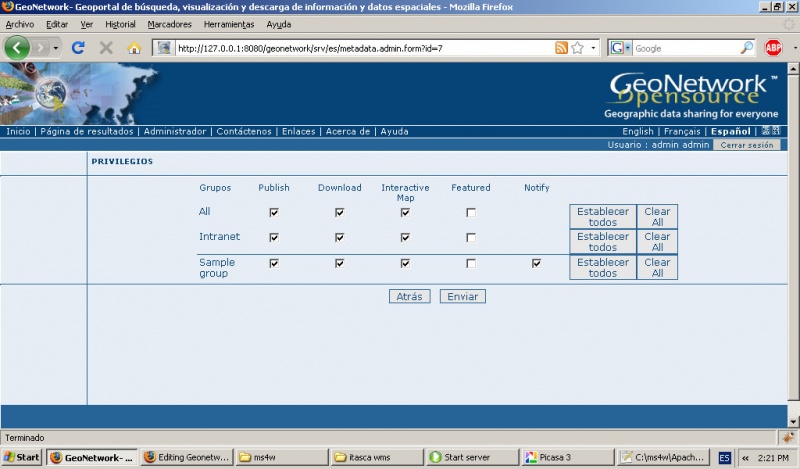Open the Marcadores menu
The height and width of the screenshot is (469, 800).
pyautogui.click(x=168, y=24)
